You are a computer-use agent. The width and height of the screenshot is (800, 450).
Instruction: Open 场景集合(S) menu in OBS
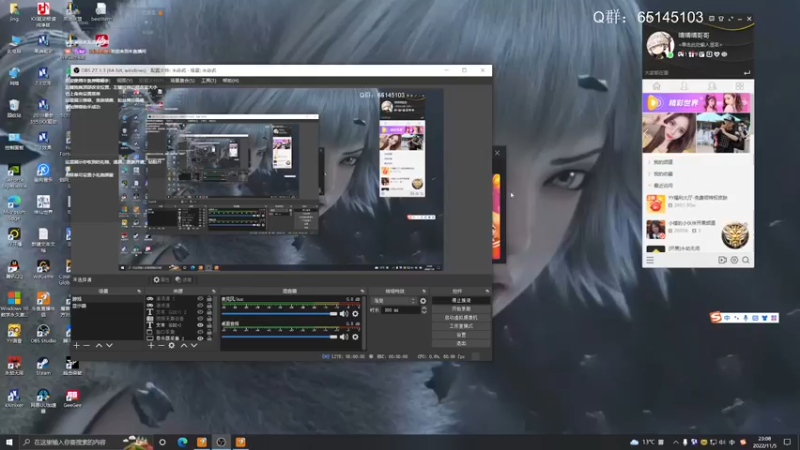(182, 81)
